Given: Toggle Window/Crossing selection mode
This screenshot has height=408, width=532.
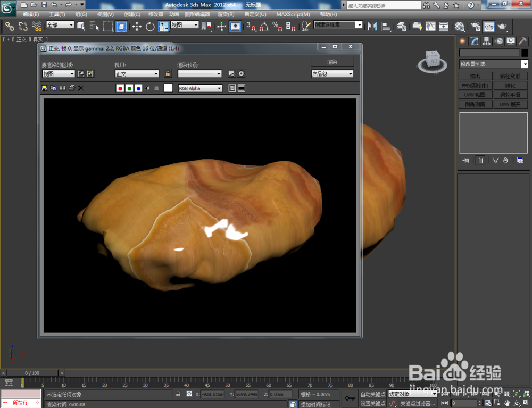Looking at the screenshot, I should [x=121, y=27].
